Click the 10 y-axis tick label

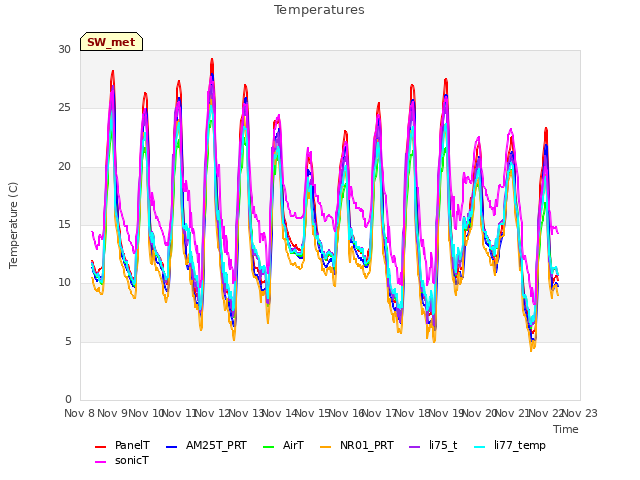64,282
